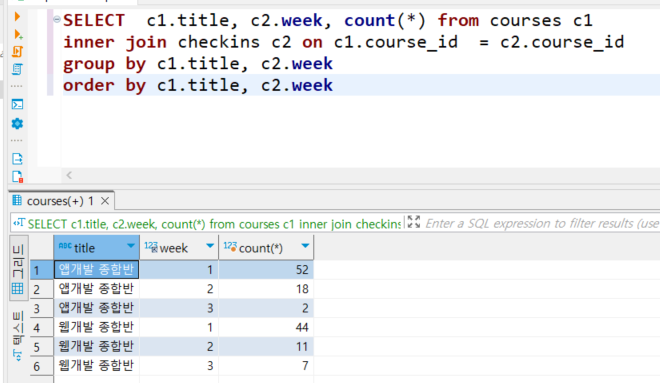
Task: Click the editor's horizontal scroll left arrow
Action: 69,175
